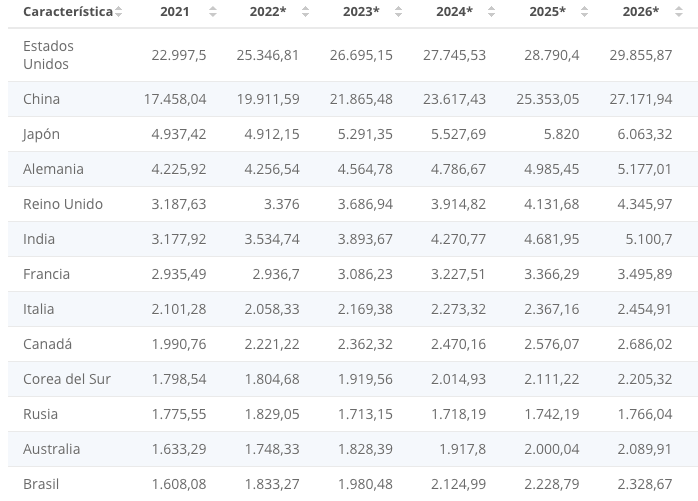The height and width of the screenshot is (501, 698).
Task: Click the Rusia 2025 value 1.742,19
Action: click(x=552, y=414)
